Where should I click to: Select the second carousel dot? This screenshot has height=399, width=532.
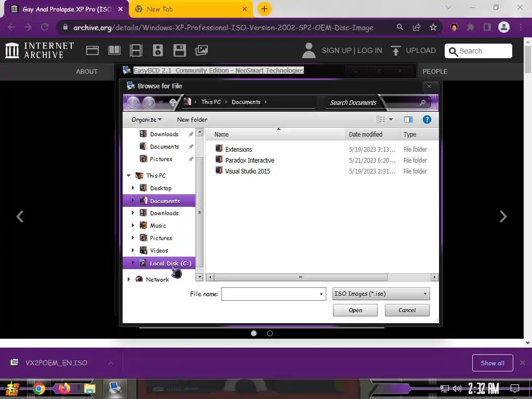tap(270, 333)
